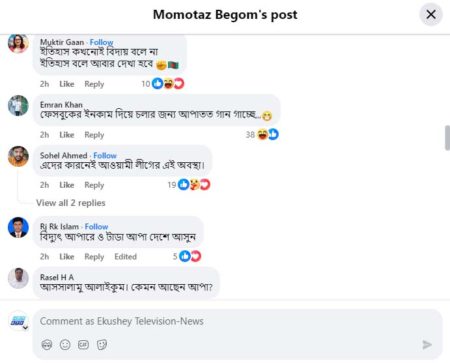Insert a GIF using the GIF icon
Image resolution: width=450 pixels, height=363 pixels.
pyautogui.click(x=83, y=344)
